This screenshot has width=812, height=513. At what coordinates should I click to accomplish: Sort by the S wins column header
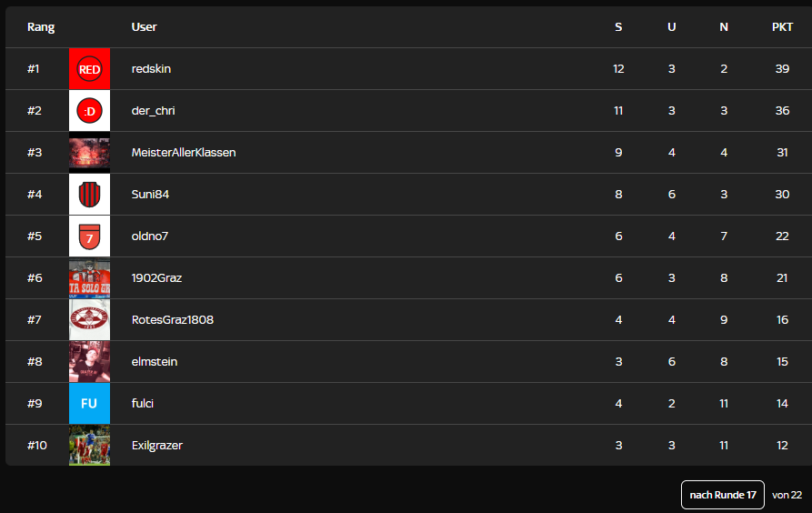(618, 27)
